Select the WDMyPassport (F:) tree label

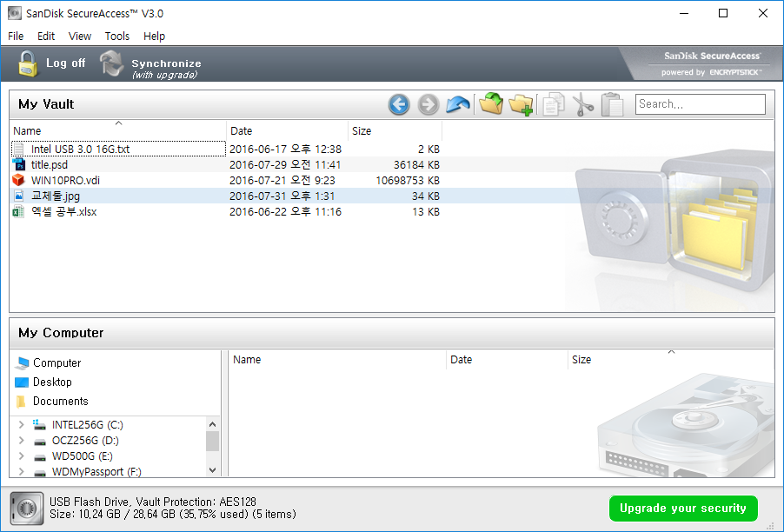[96, 471]
